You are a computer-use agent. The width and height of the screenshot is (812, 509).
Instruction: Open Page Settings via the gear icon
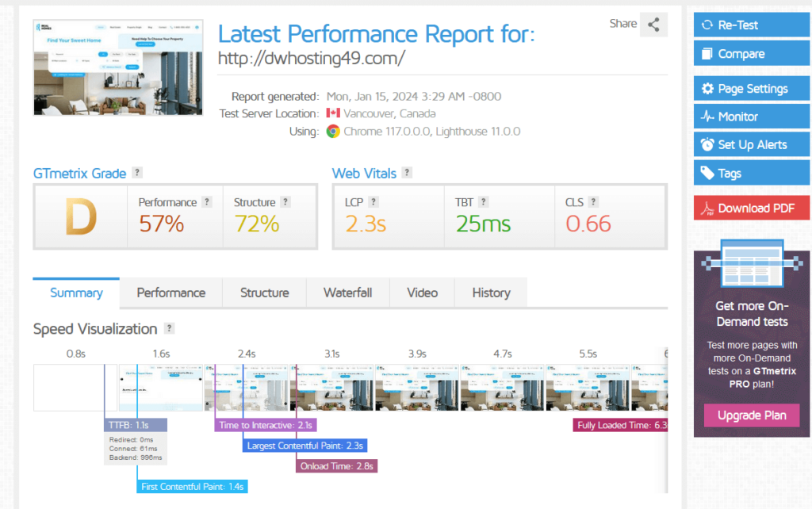point(707,88)
